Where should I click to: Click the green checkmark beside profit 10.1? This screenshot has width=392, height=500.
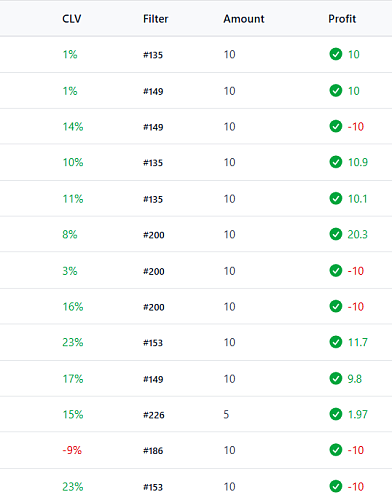336,199
